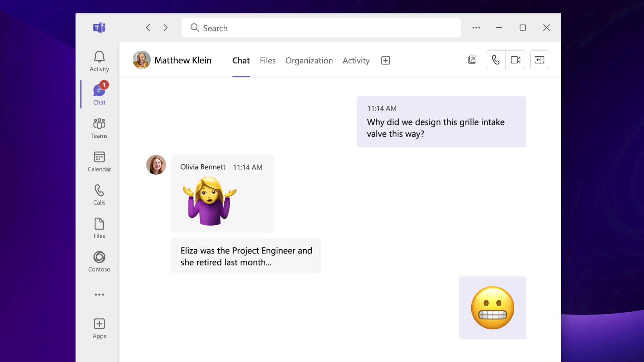
Task: Open the Calendar in sidebar
Action: (99, 162)
